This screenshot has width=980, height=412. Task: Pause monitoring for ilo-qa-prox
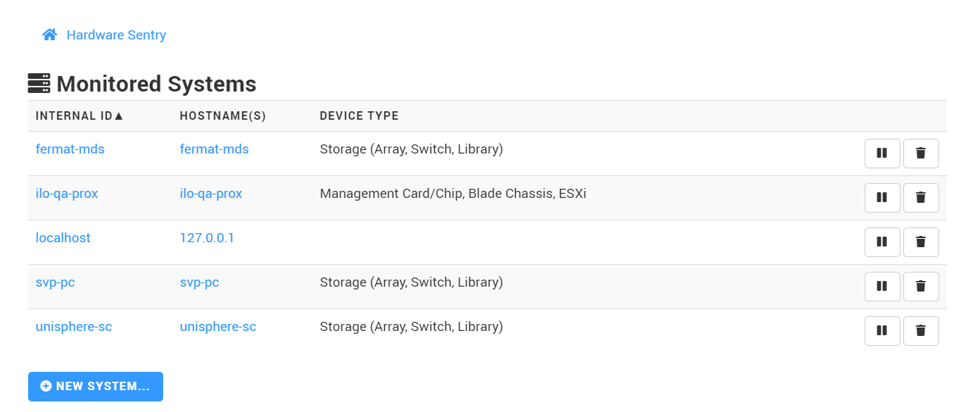[882, 197]
